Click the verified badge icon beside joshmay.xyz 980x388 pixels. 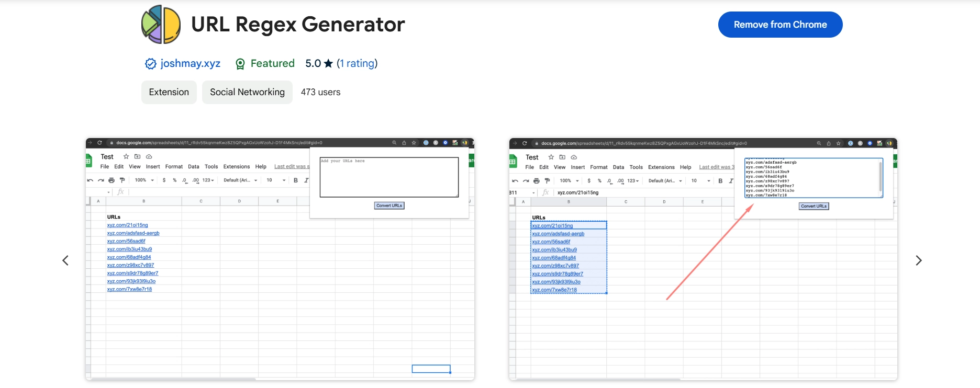click(151, 64)
